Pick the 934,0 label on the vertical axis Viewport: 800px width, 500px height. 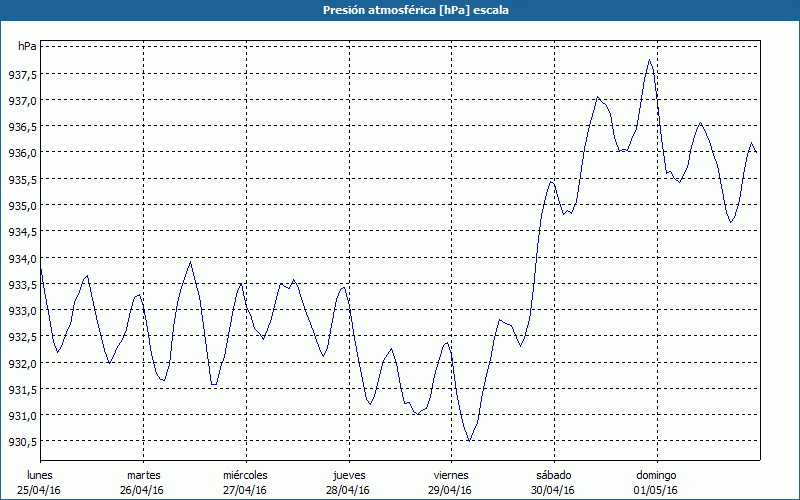pyautogui.click(x=22, y=258)
